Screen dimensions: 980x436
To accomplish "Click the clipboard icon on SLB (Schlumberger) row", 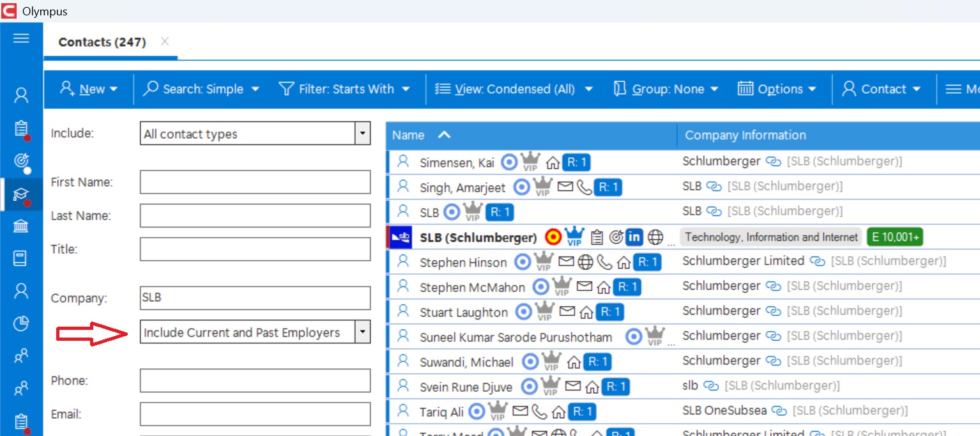I will click(x=597, y=237).
